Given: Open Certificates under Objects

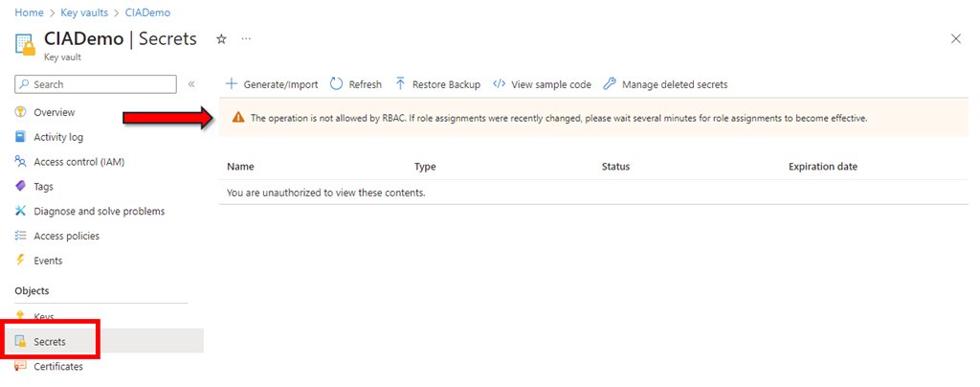Looking at the screenshot, I should click(57, 366).
